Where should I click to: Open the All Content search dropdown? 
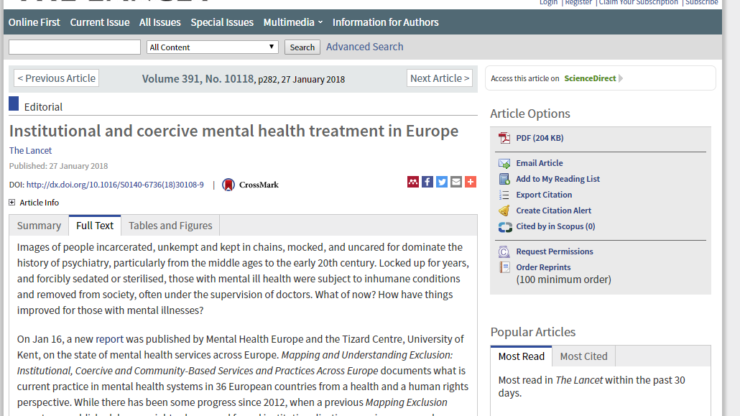pos(212,47)
